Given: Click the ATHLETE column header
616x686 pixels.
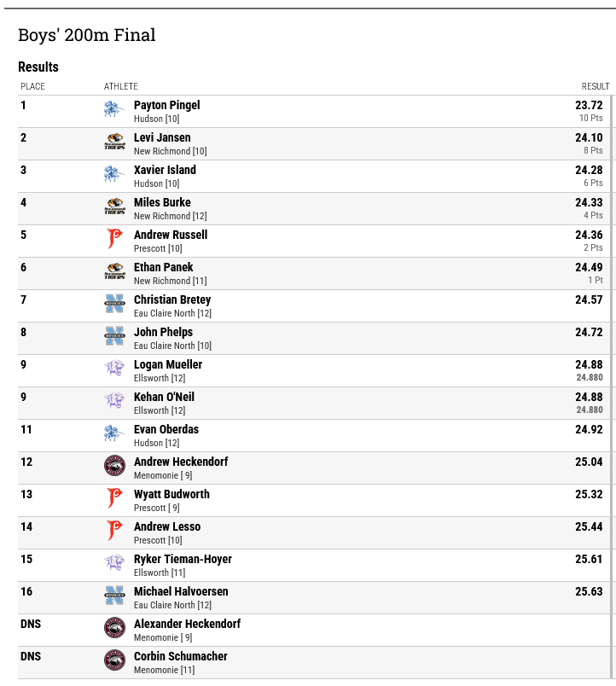Looking at the screenshot, I should click(121, 86).
